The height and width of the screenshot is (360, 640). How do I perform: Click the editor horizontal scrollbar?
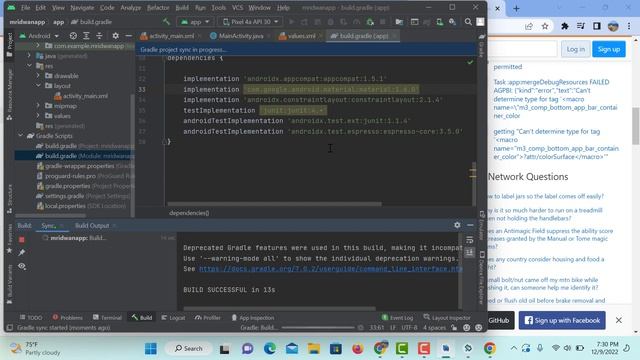[274, 204]
